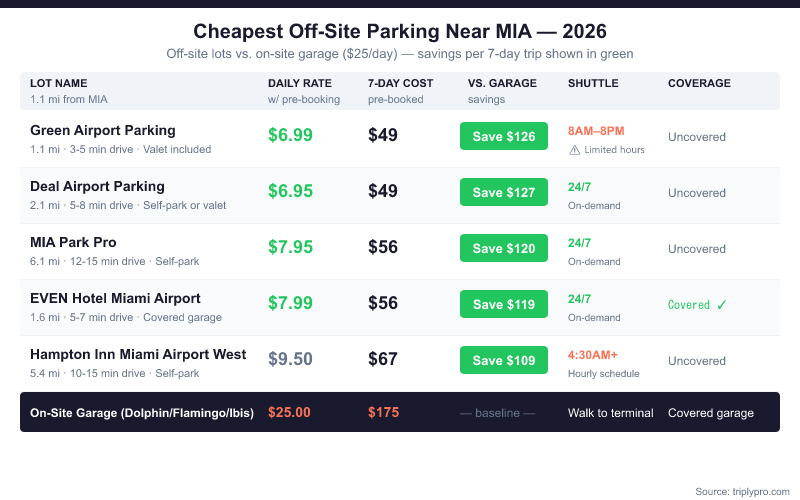Click the Save $109 button

[x=504, y=361]
